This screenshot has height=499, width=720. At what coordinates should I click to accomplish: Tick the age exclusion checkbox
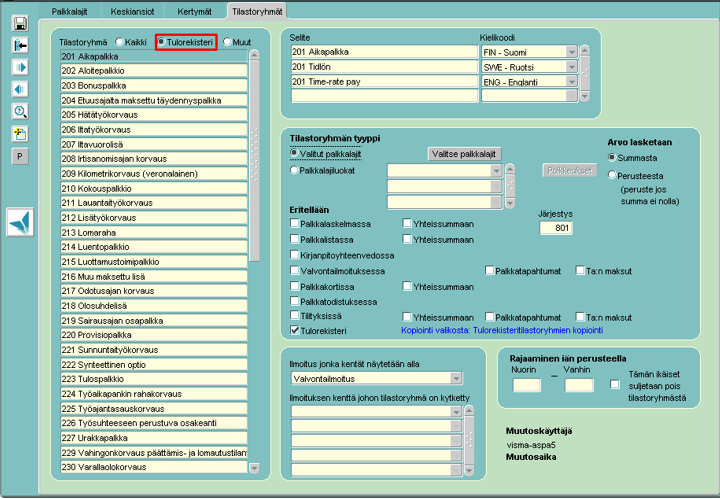click(x=615, y=385)
